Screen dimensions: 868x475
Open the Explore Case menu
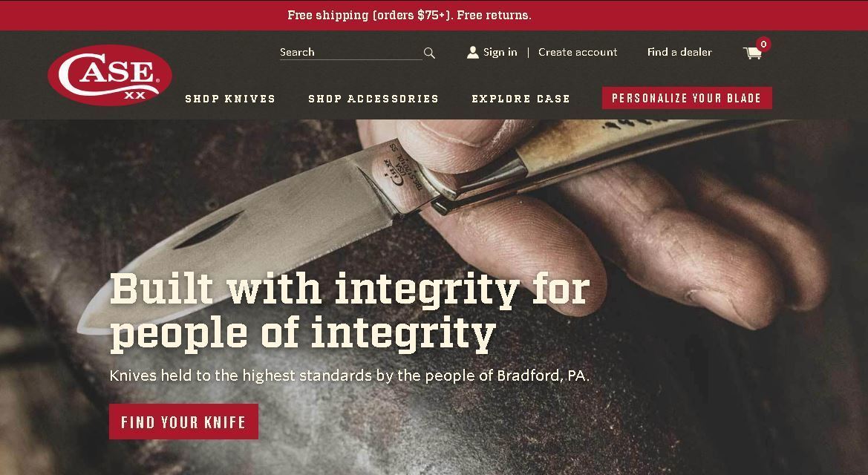(521, 99)
